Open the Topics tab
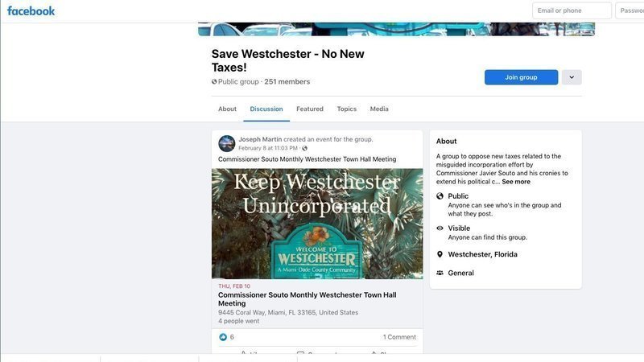Viewport: 644px width, 362px height. [347, 109]
